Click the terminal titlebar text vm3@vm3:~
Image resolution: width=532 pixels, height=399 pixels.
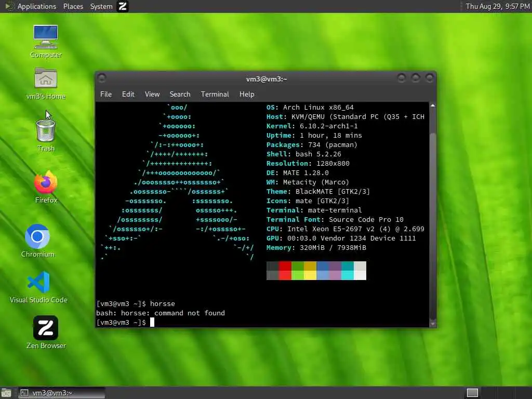267,79
